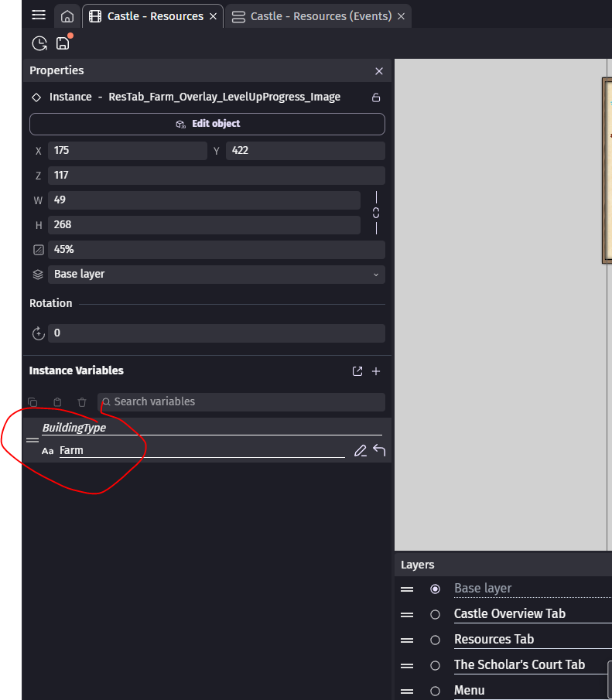Viewport: 612px width, 700px height.
Task: Click the Castle Overview Tab layer name
Action: tap(510, 614)
